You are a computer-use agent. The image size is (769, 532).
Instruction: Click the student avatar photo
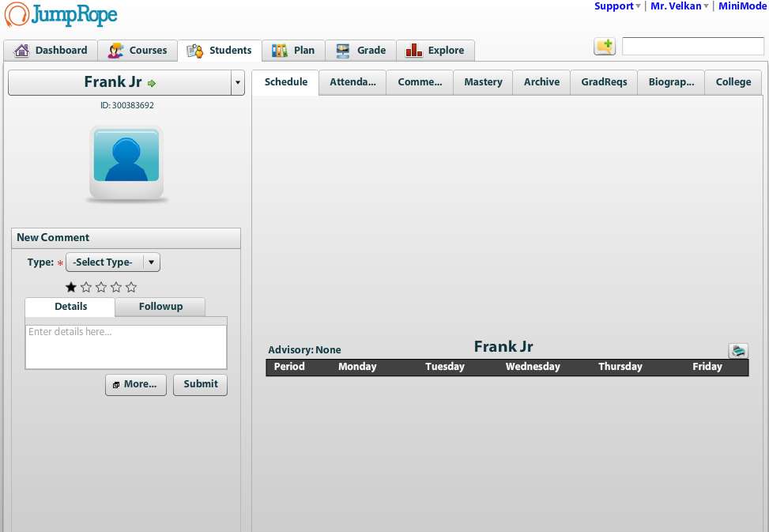(126, 164)
